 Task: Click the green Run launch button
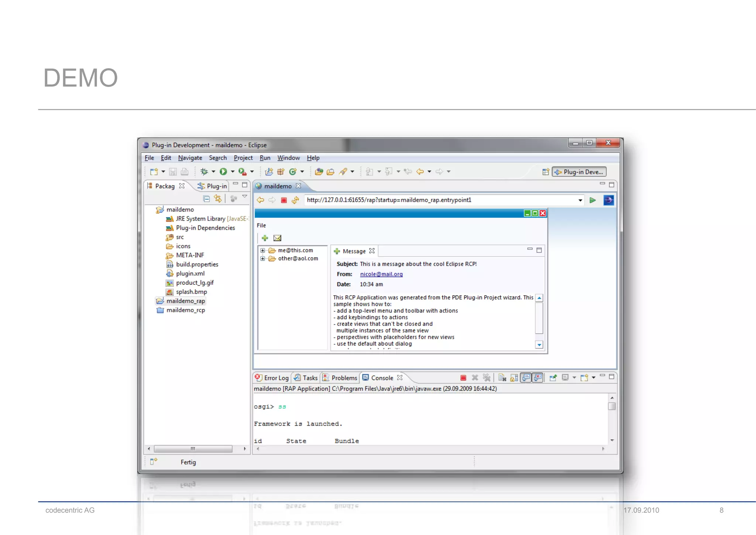coord(223,171)
